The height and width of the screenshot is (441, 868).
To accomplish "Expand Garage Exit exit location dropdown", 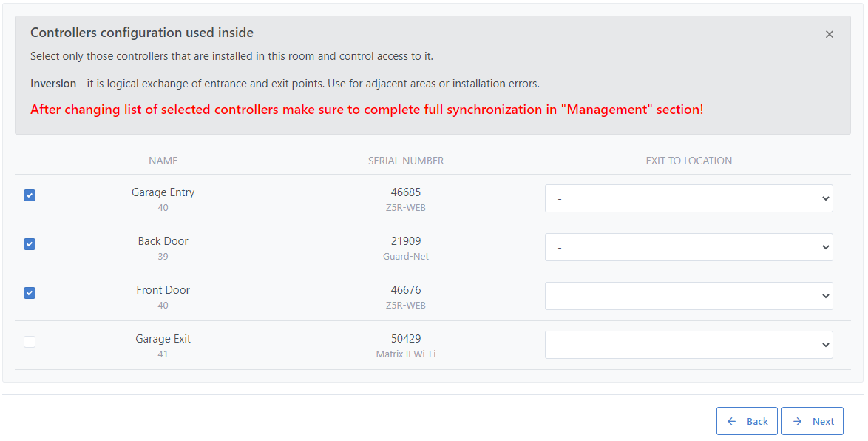I will 688,345.
